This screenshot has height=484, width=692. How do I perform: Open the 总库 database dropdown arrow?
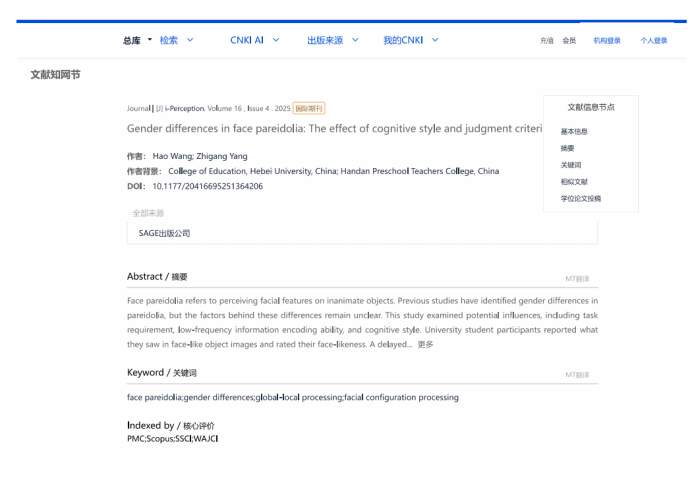click(150, 40)
